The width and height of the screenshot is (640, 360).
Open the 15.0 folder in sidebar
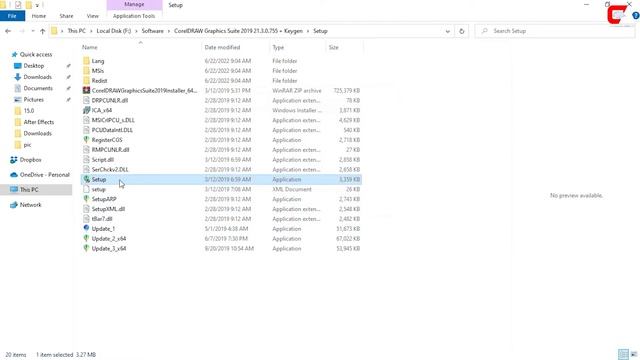(x=29, y=111)
